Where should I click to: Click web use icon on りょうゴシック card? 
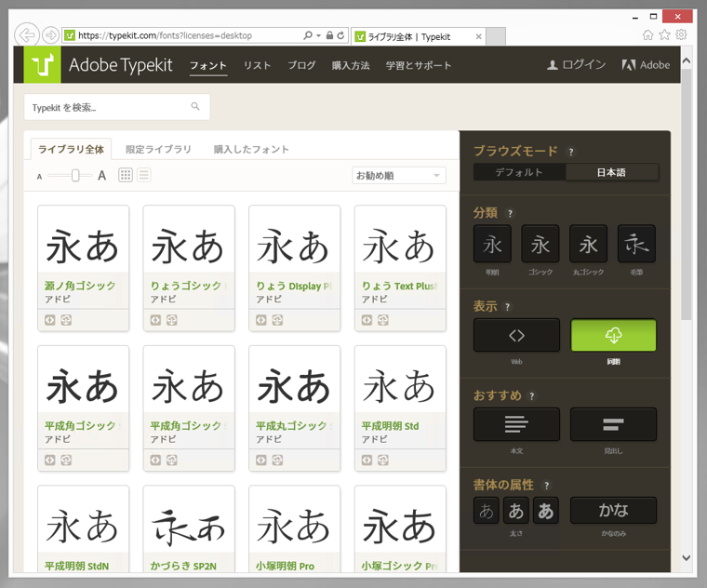(x=155, y=320)
